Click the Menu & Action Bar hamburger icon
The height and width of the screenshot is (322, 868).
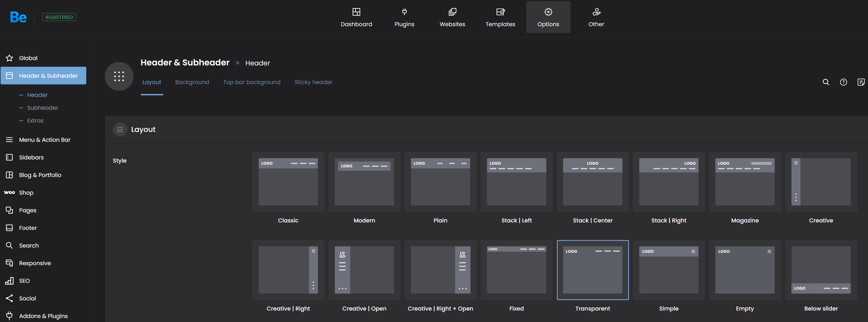point(9,140)
